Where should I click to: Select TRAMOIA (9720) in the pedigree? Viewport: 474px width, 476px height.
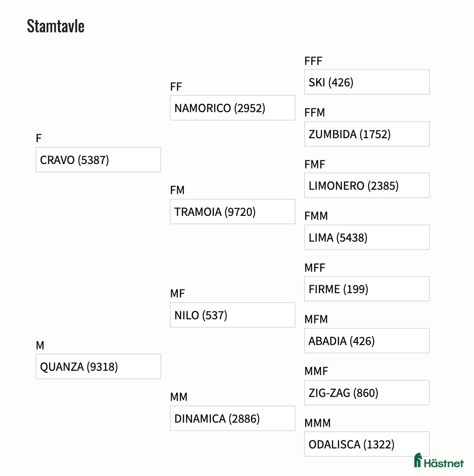tap(232, 211)
